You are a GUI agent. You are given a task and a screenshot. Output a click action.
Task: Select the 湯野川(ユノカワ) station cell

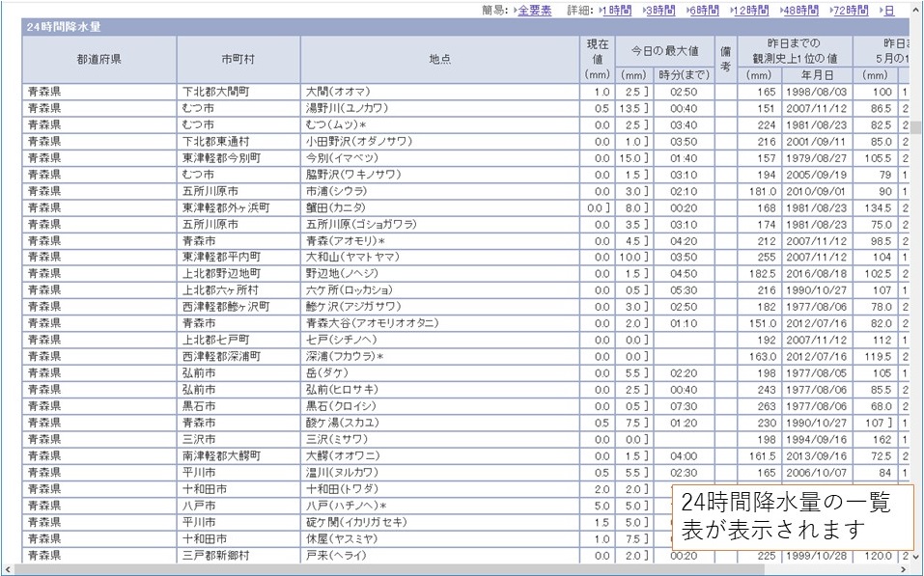click(439, 108)
